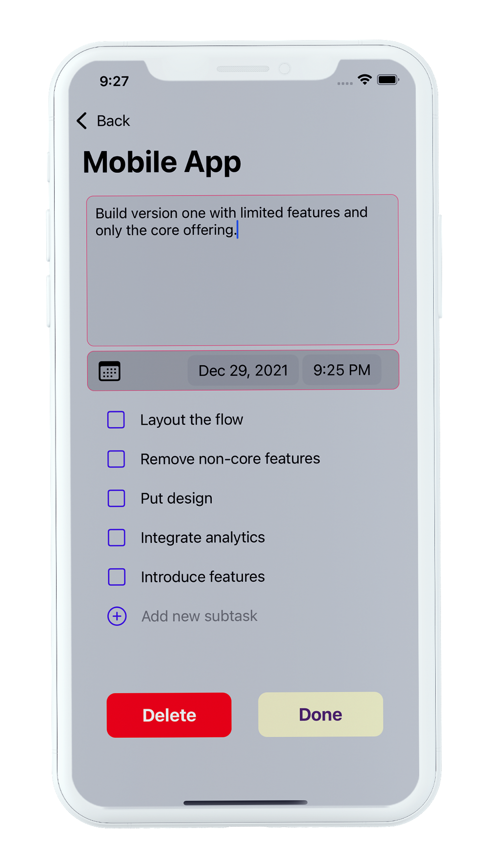Toggle the Introduce features checkbox
Image resolution: width=488 pixels, height=868 pixels.
[x=117, y=577]
